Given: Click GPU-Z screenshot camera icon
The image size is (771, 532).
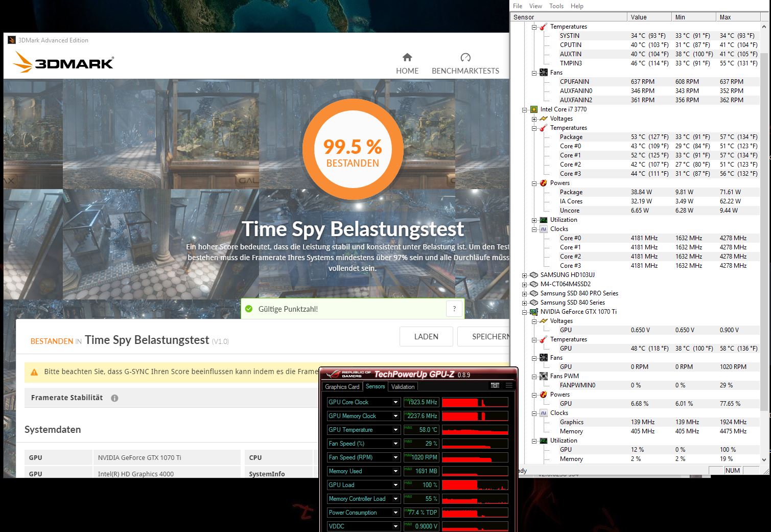Looking at the screenshot, I should coord(495,386).
